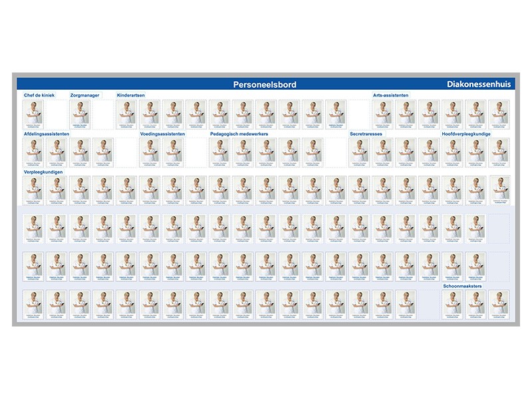This screenshot has height=399, width=532.
Task: Click the last Schoonmaaksters photo
Action: coord(499,305)
